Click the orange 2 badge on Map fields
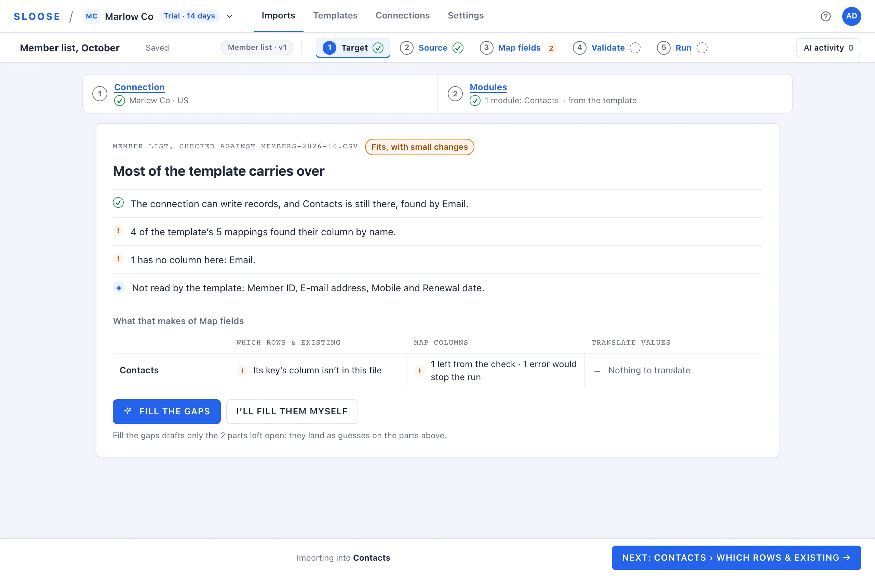This screenshot has width=875, height=588. coord(551,48)
